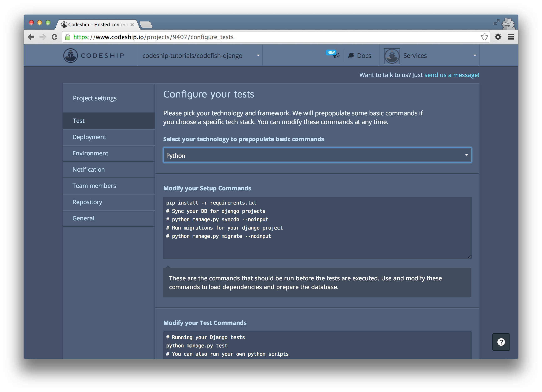Open the help question mark button
Image resolution: width=542 pixels, height=392 pixels.
(x=501, y=342)
